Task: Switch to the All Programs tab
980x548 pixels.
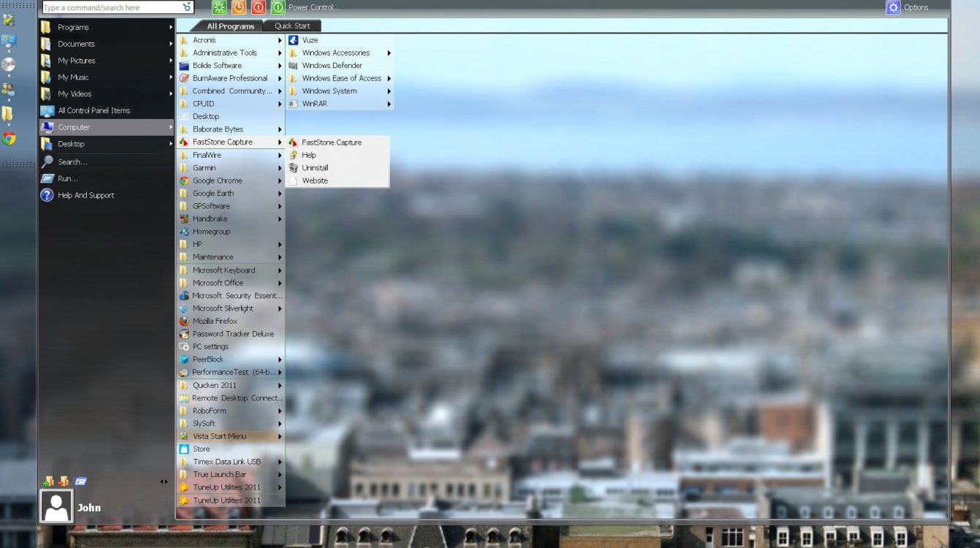Action: click(x=231, y=26)
